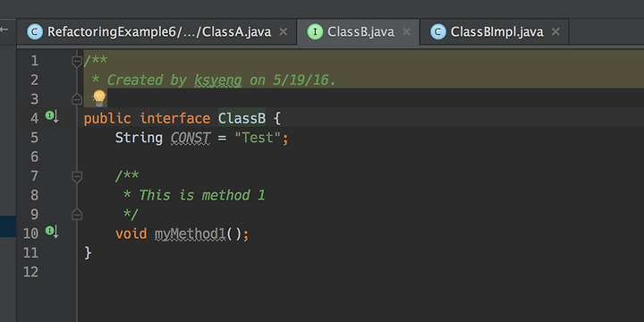Click the class icon on ClassBImpl.java tab
This screenshot has height=322, width=644.
pos(438,31)
